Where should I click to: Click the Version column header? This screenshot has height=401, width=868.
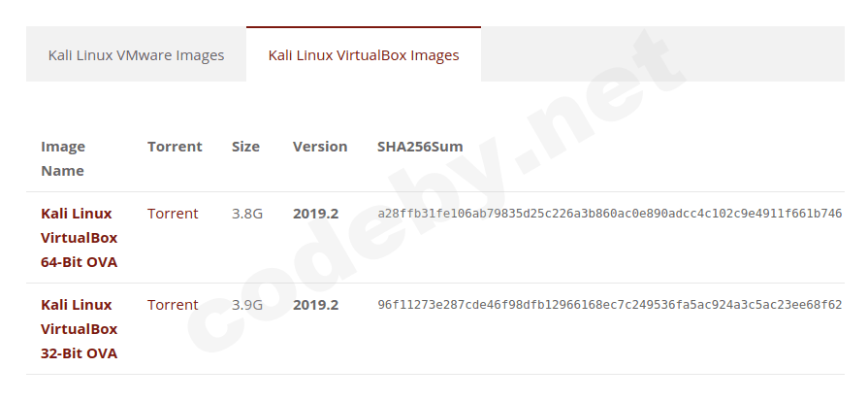click(x=320, y=147)
